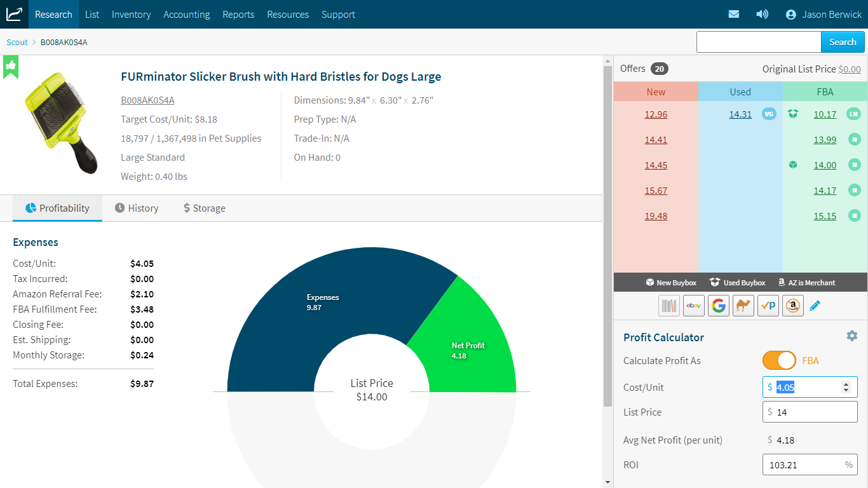
Task: Open the Inventory menu
Action: click(x=132, y=14)
